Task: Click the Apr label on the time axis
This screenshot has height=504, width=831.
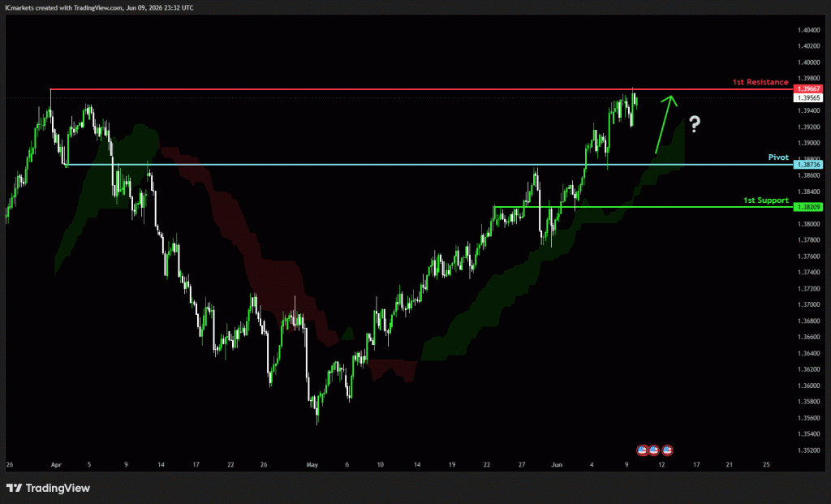Action: pos(56,465)
